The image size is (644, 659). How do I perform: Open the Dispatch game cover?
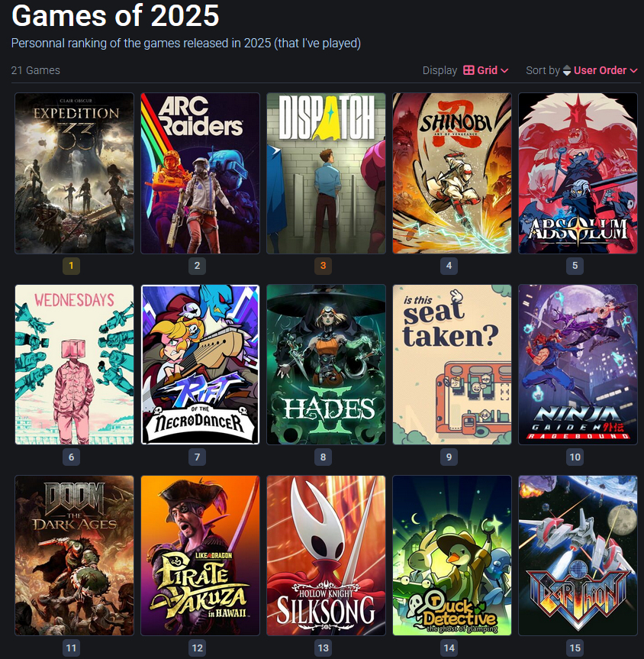point(326,173)
